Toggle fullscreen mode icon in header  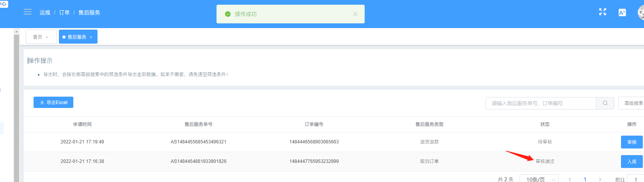(603, 12)
